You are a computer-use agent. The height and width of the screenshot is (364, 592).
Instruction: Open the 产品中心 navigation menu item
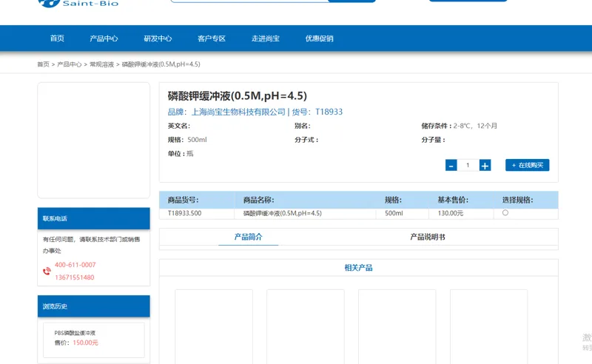(104, 38)
